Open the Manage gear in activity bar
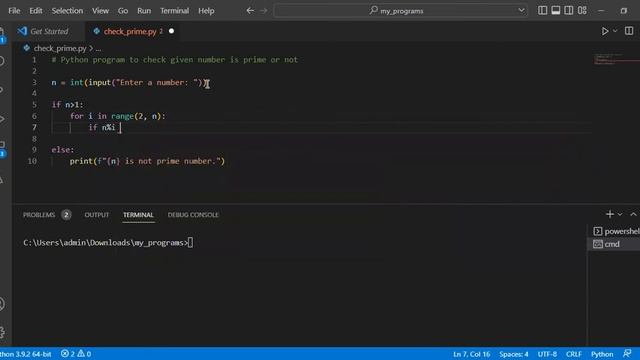This screenshot has height=360, width=640. click(x=2, y=332)
